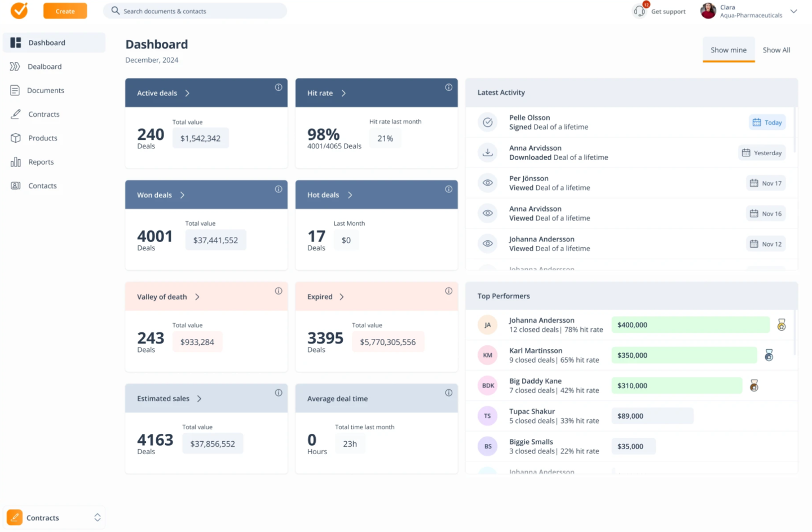Image resolution: width=812 pixels, height=532 pixels.
Task: Select the Reports bar-chart icon
Action: [16, 162]
